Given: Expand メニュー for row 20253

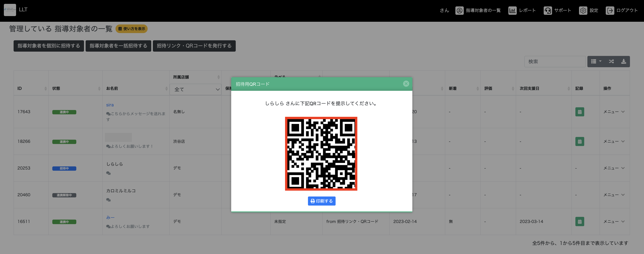Looking at the screenshot, I should [614, 168].
